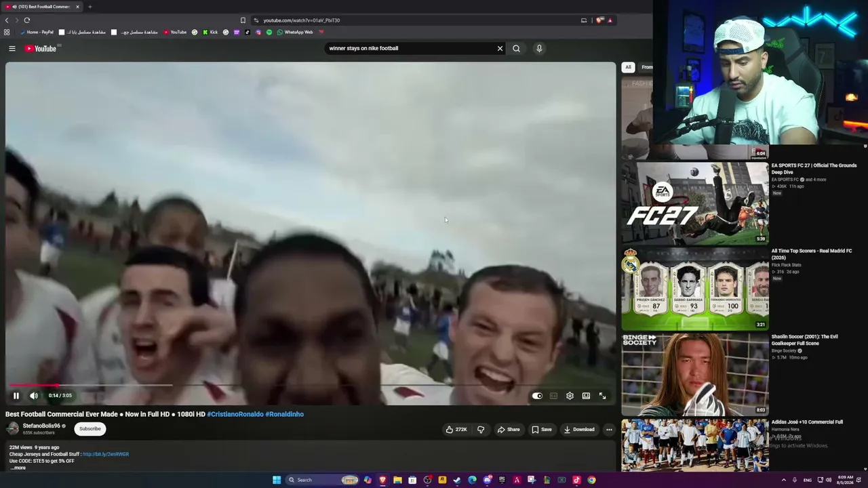Open the TikTok bookmark icon
868x488 pixels.
[248, 32]
